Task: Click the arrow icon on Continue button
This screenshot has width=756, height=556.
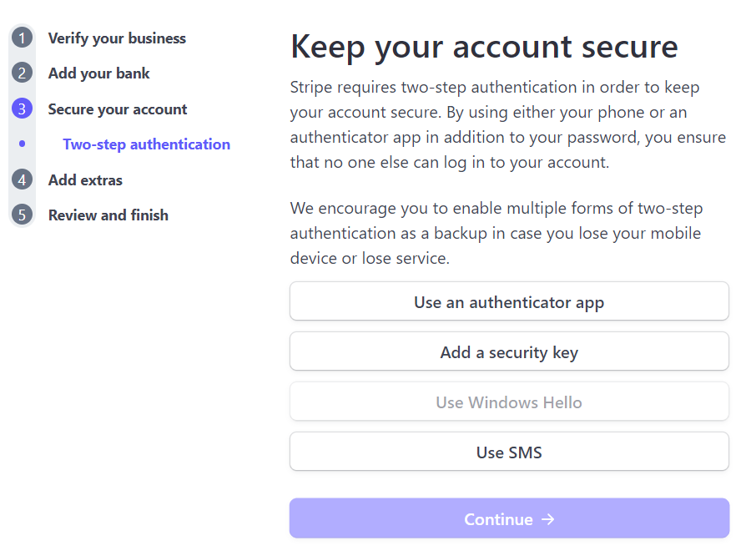Action: (x=548, y=519)
